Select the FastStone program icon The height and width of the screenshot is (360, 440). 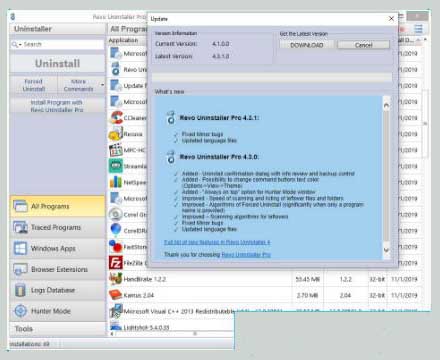(x=116, y=246)
